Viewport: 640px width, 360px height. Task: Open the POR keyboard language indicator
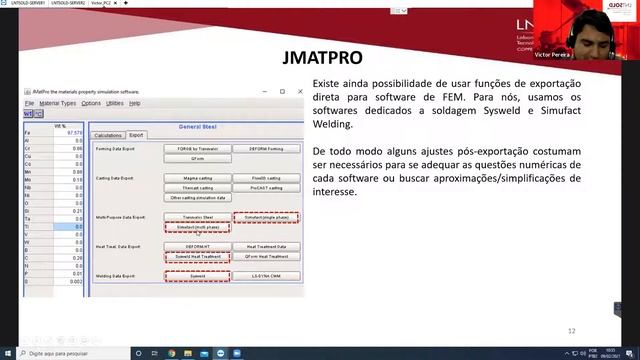pos(593,353)
